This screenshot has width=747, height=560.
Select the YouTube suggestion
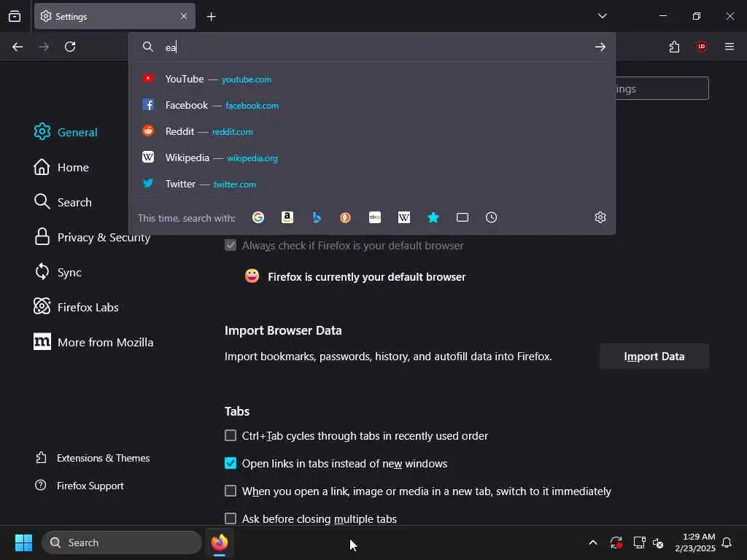click(372, 79)
